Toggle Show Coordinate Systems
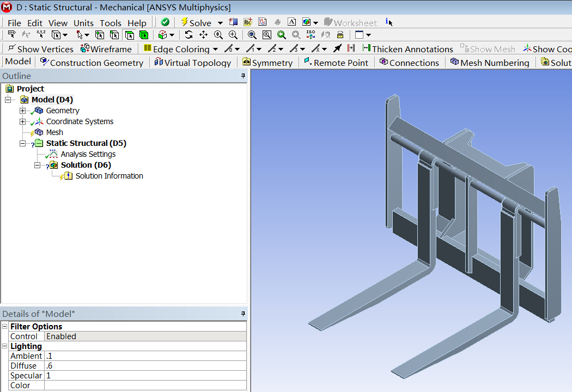 pyautogui.click(x=547, y=49)
